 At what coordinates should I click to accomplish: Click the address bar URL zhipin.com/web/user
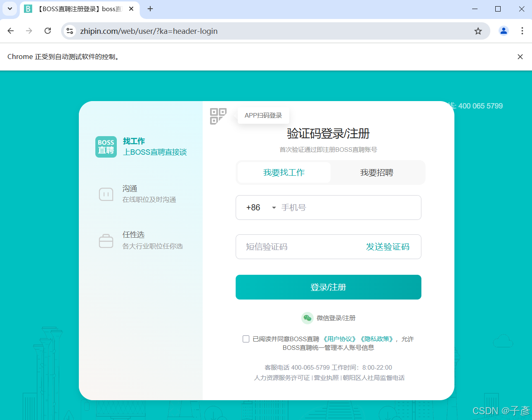[x=149, y=31]
